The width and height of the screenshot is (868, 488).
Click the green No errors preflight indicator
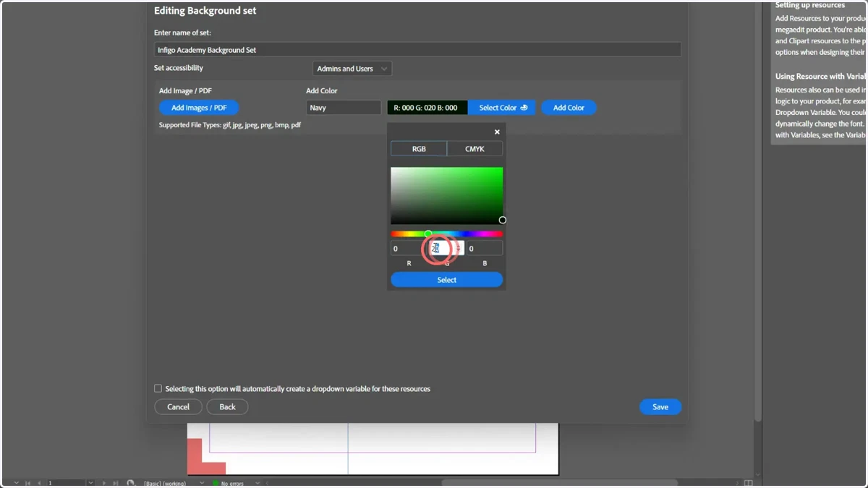pyautogui.click(x=216, y=483)
